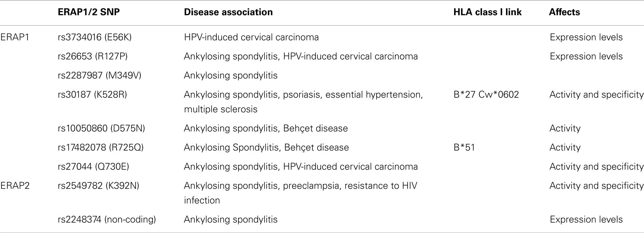The height and width of the screenshot is (233, 644).
Task: Click the ERAP1/2 SNP column header
Action: point(89,12)
